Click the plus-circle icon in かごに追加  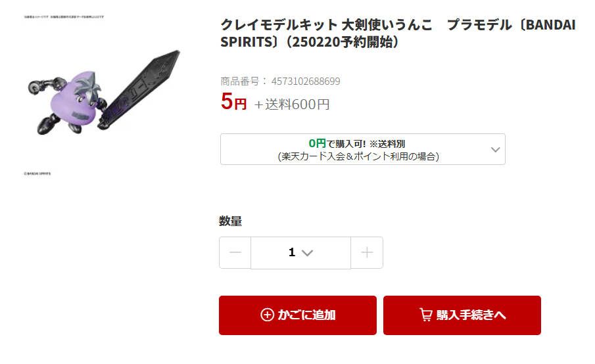(x=267, y=315)
